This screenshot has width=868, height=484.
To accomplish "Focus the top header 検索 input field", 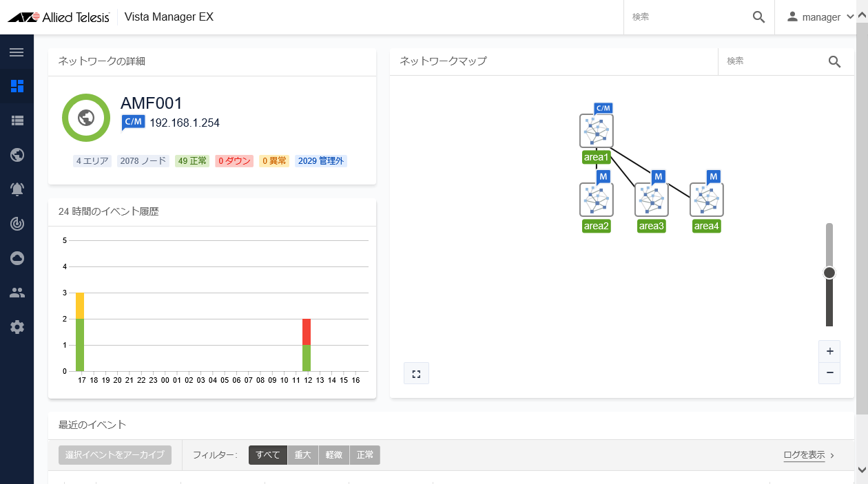I will [687, 17].
